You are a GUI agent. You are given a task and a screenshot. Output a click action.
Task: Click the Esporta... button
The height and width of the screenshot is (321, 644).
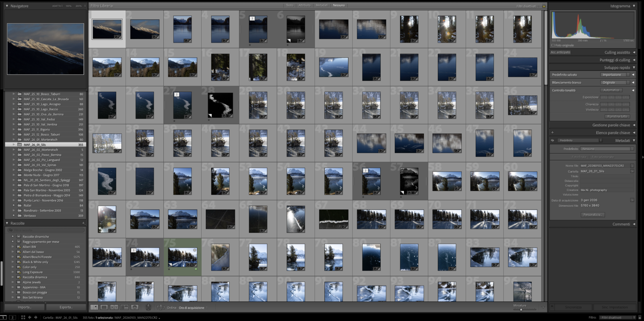click(66, 307)
